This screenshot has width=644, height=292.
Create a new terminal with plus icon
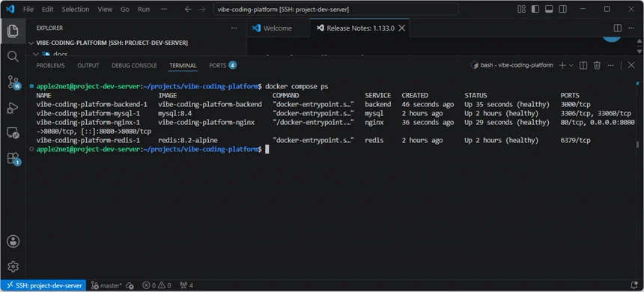point(562,65)
